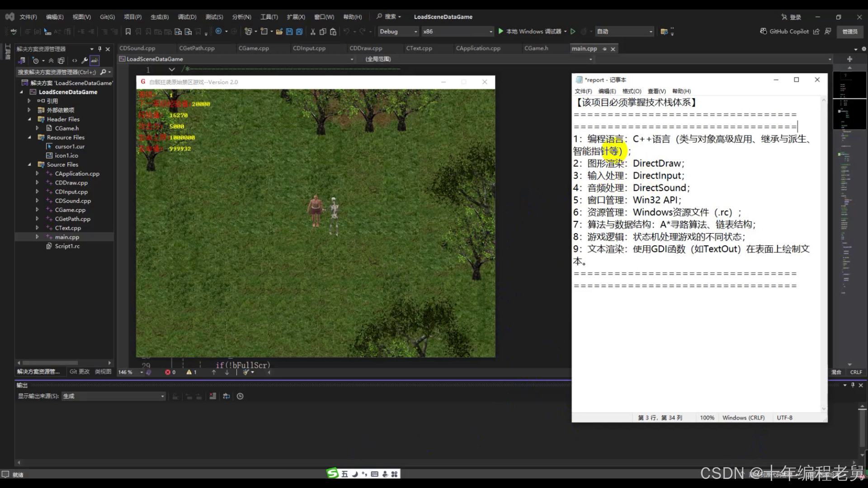The image size is (868, 488).
Task: Open solution properties with the wrench icon
Action: coord(85,61)
